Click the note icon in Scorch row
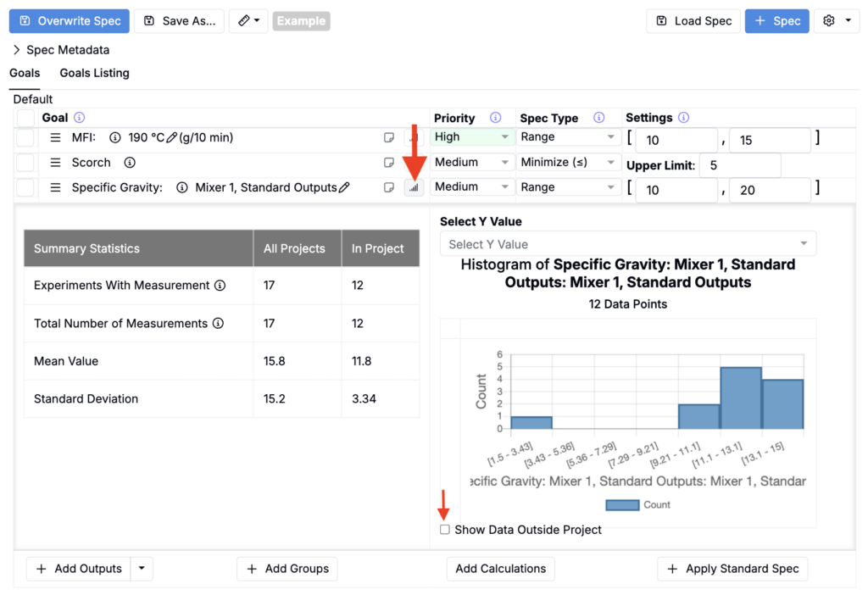This screenshot has height=595, width=868. coord(389,163)
